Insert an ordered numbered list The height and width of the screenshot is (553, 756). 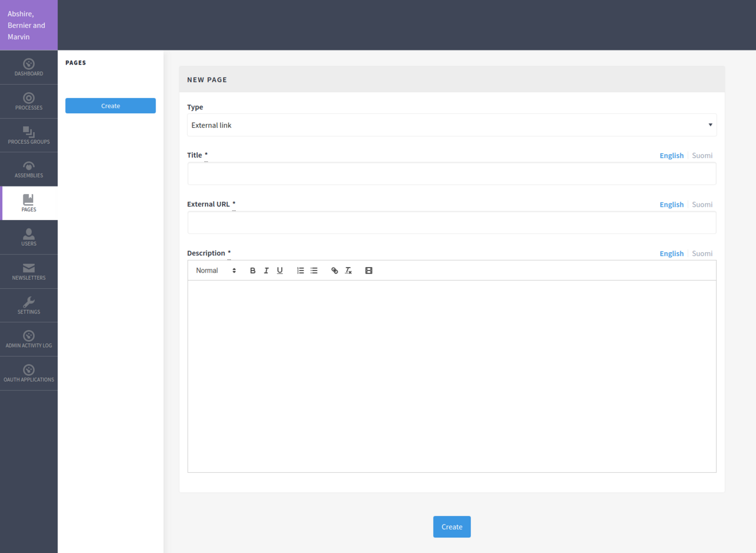(x=301, y=270)
